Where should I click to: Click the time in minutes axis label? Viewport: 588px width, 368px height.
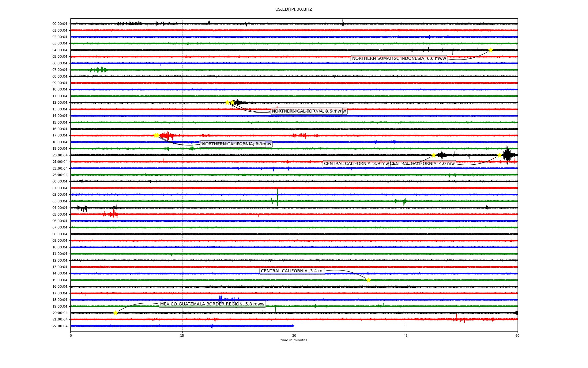point(294,340)
